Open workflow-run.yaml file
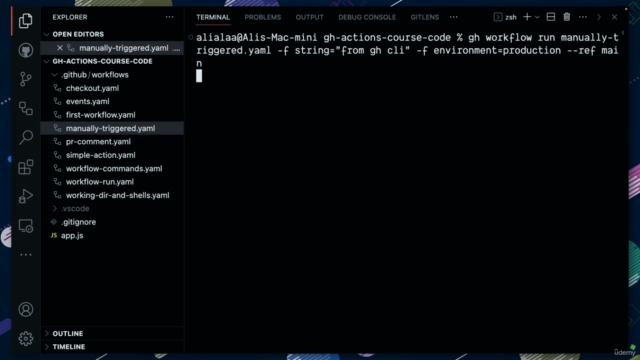Screen dimensions: 640x360 tap(100, 182)
